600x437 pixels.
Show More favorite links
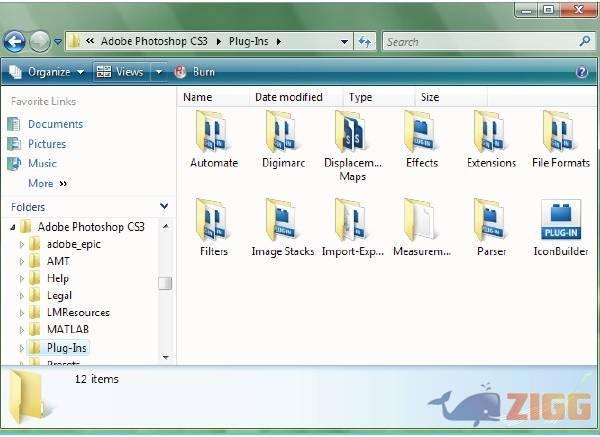(x=47, y=184)
